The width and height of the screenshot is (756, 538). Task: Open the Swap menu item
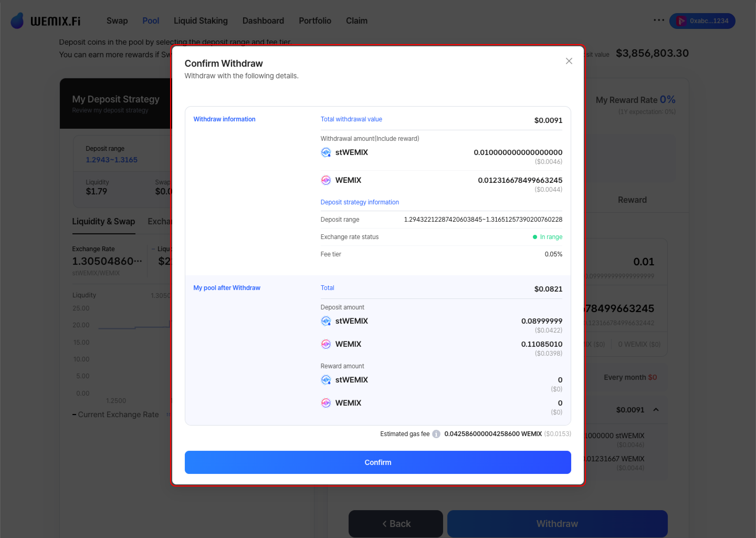point(117,20)
